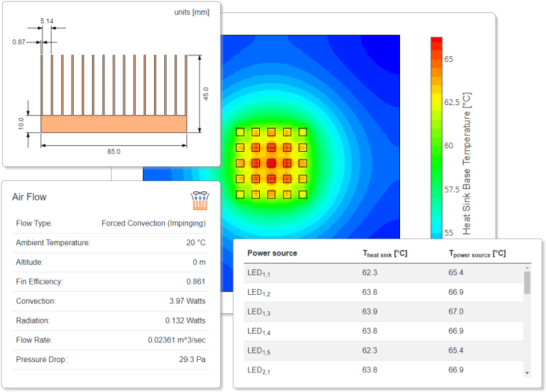Select the top-left LED square on the heat map
This screenshot has width=546, height=392.
[240, 132]
